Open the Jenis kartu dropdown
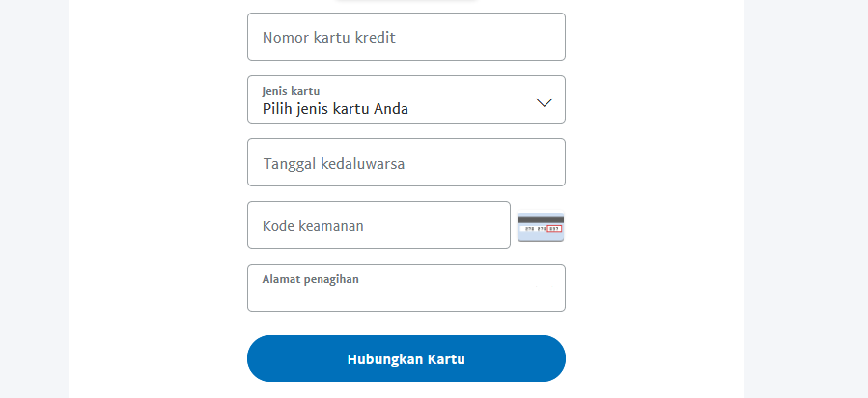 point(406,99)
